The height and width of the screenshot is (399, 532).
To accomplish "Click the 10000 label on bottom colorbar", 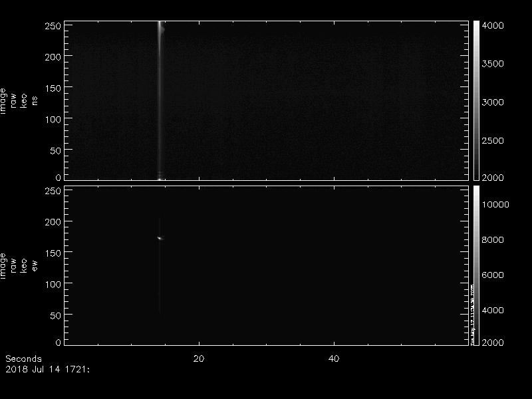I will coord(495,204).
